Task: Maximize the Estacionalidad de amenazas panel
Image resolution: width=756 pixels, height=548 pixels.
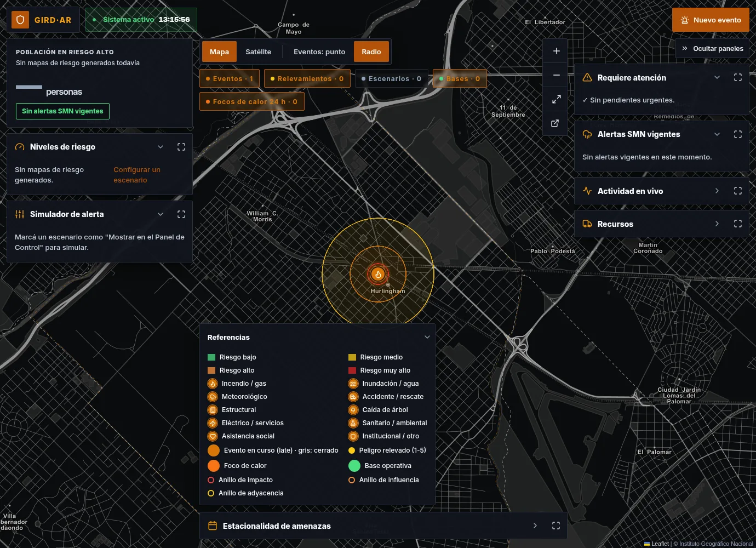Action: (x=556, y=526)
